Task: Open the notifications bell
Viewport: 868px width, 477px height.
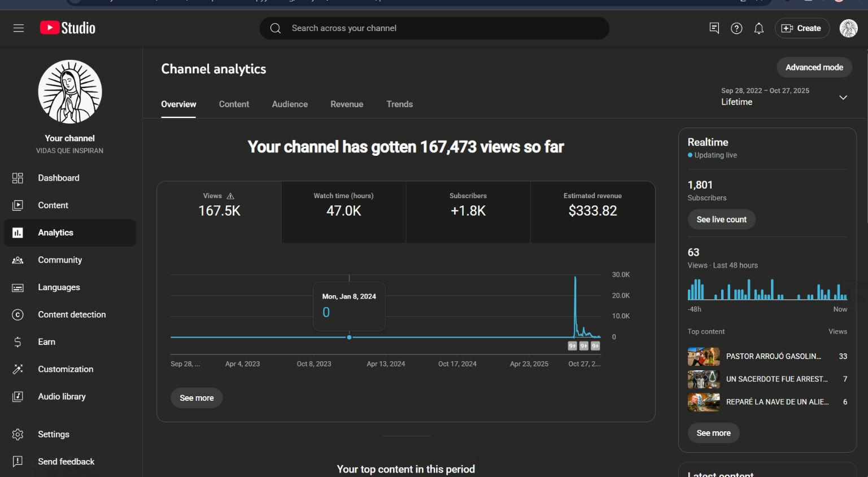Action: 759,28
